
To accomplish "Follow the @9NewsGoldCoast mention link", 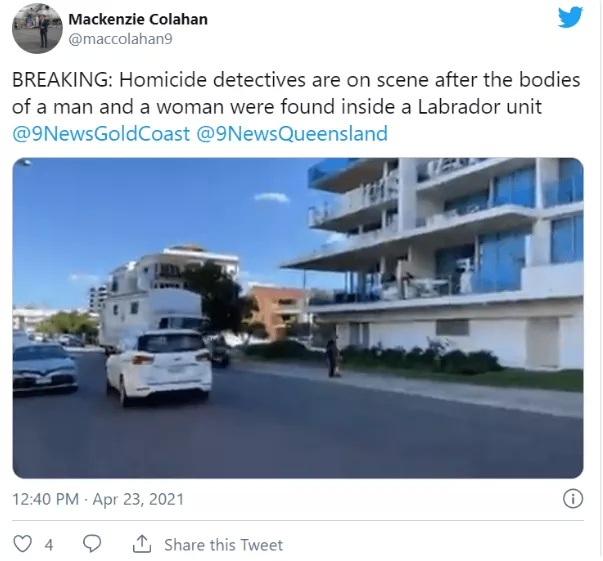I will coord(101,134).
